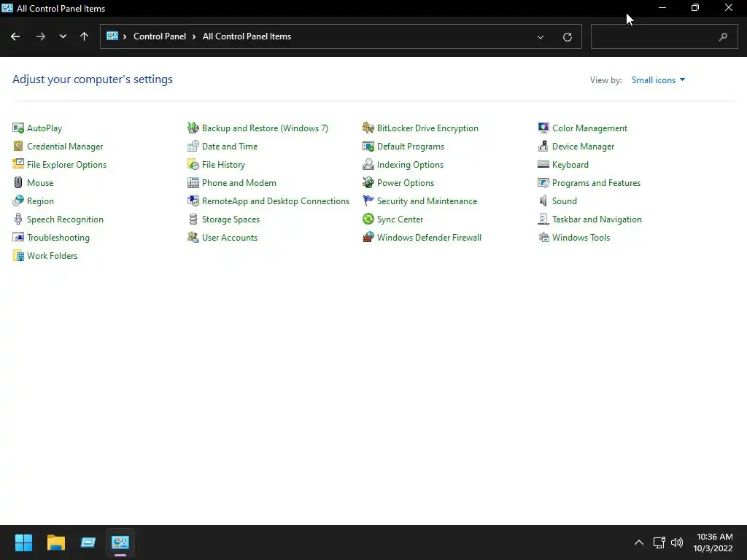Click the BitLocker Drive Encryption icon
Screen dimensions: 747x560
point(368,128)
